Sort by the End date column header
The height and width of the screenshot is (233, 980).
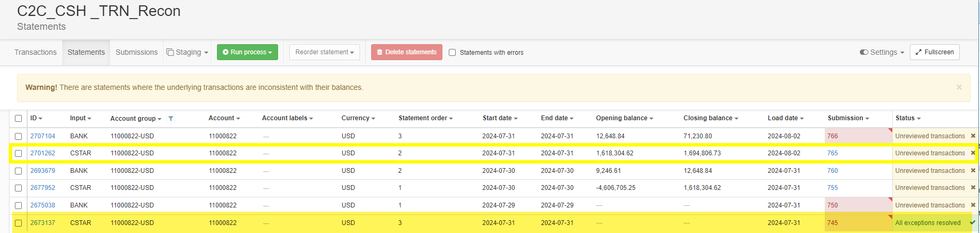(557, 118)
